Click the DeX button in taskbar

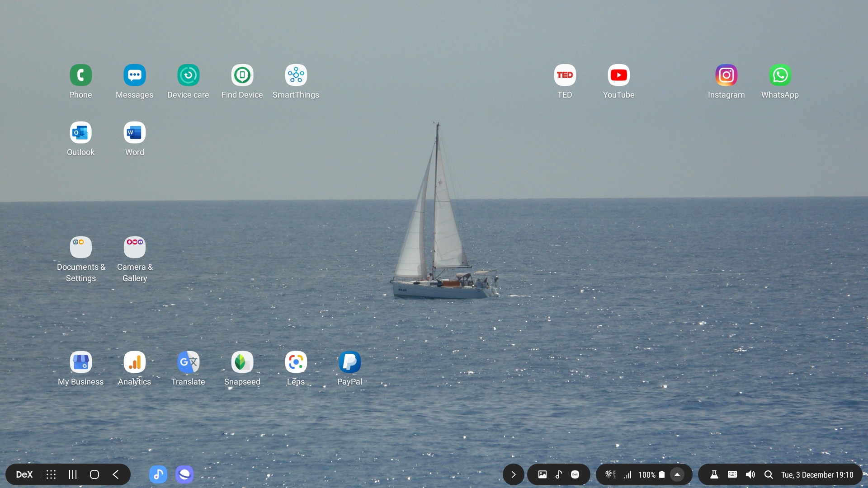24,474
